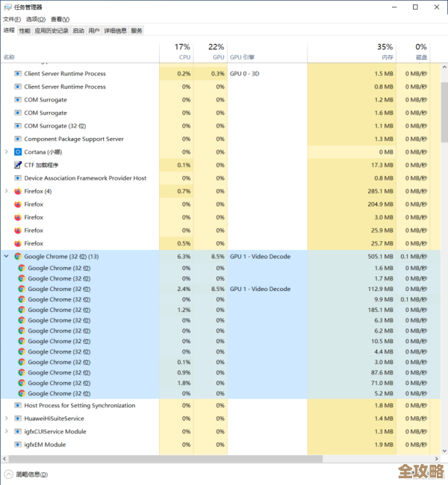Click the Firefox (4) group icon
Viewport: 448px width, 485px height.
18,191
